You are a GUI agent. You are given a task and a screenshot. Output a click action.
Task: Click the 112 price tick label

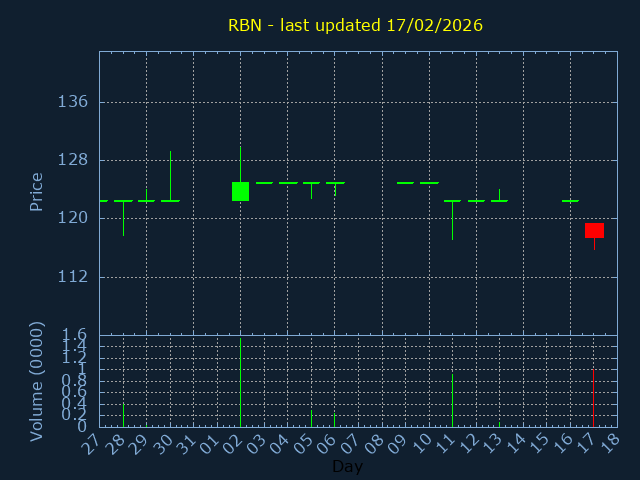[73, 276]
